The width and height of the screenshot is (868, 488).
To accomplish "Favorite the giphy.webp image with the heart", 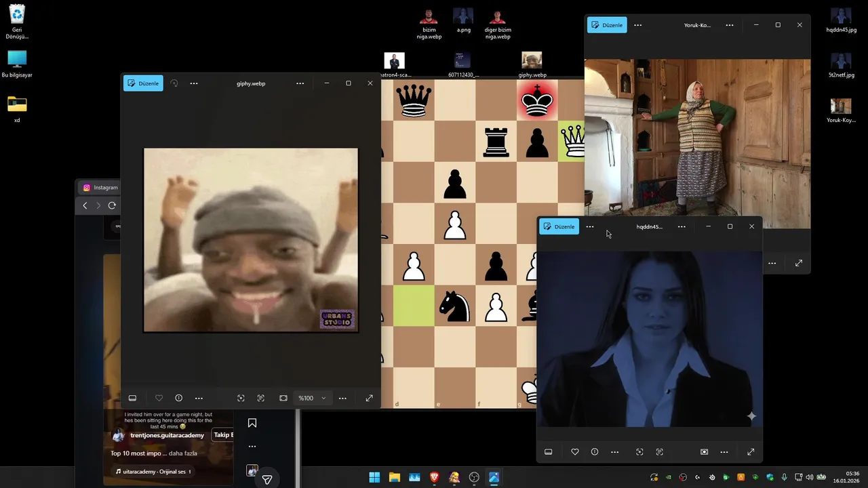I will click(159, 398).
